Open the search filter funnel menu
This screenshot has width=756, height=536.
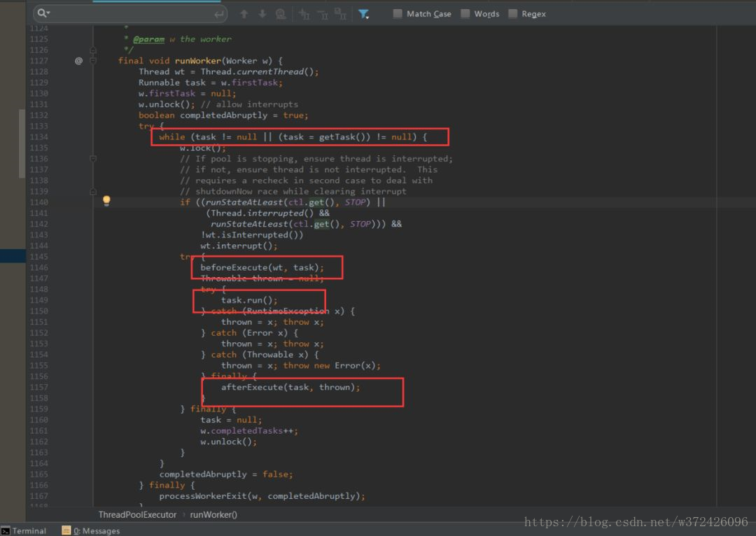point(363,14)
